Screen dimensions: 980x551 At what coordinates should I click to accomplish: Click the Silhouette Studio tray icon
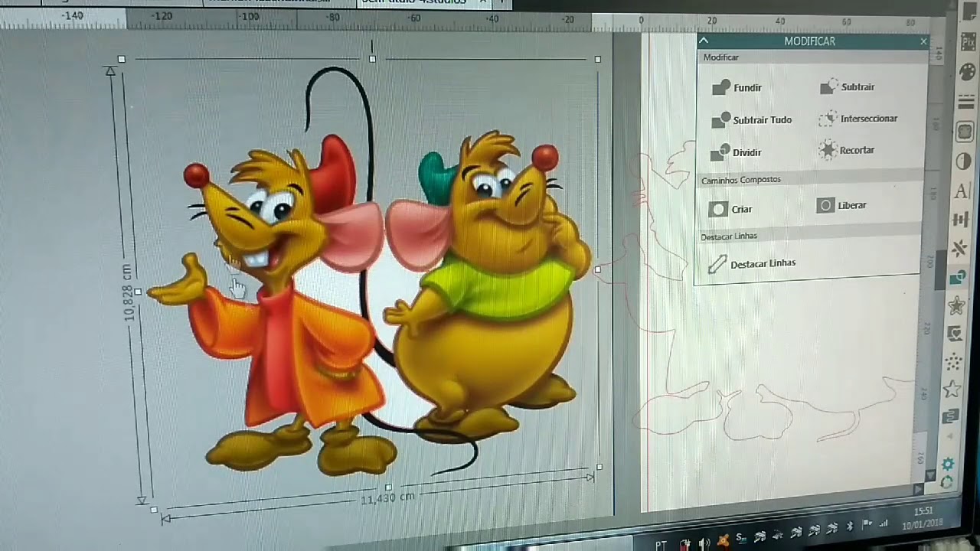pos(740,538)
